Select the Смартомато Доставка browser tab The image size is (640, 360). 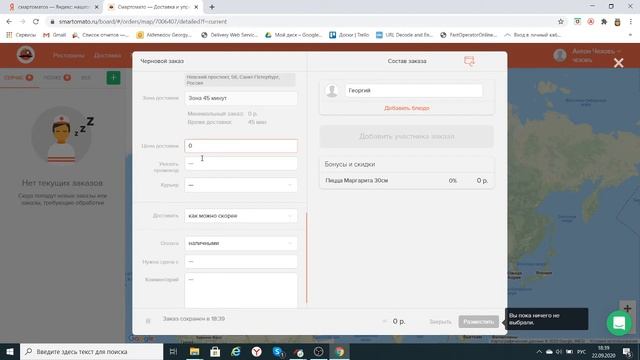click(152, 7)
